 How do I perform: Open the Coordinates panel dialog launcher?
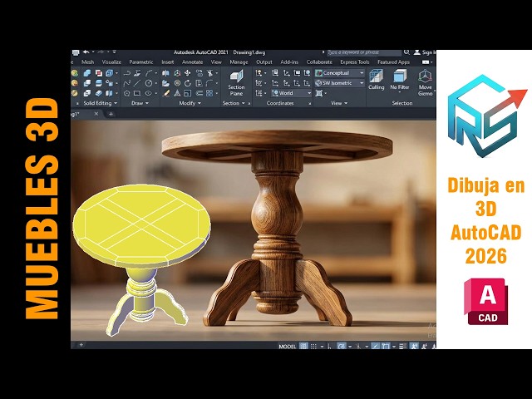pyautogui.click(x=310, y=103)
